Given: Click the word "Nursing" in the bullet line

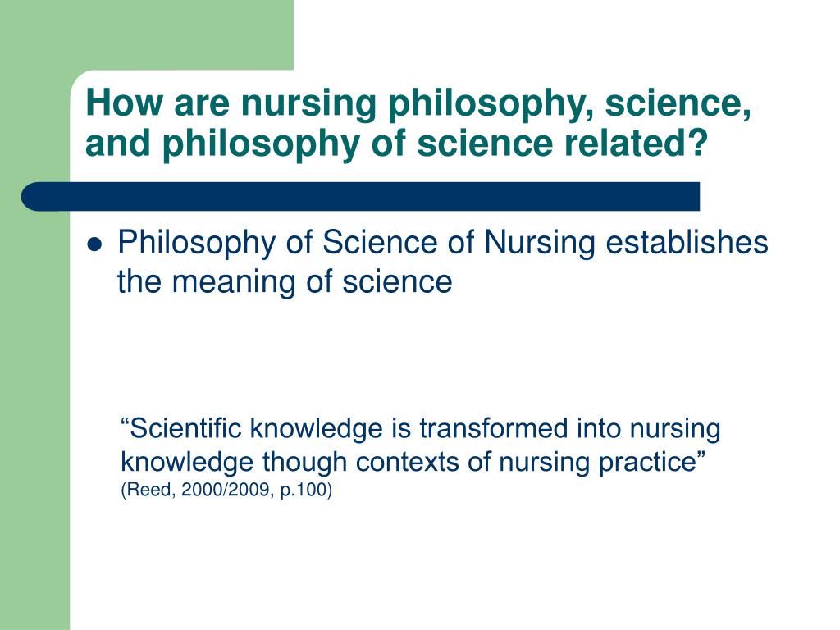Looking at the screenshot, I should [x=540, y=244].
